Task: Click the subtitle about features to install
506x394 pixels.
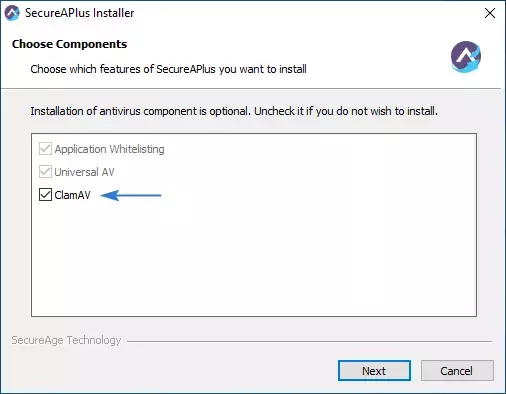Action: [x=168, y=69]
